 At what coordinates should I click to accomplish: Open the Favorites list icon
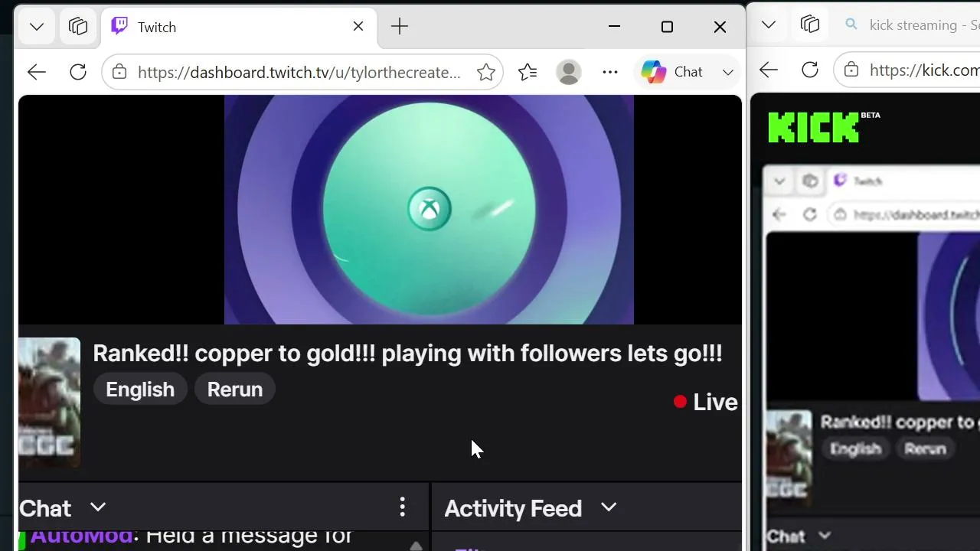(528, 72)
